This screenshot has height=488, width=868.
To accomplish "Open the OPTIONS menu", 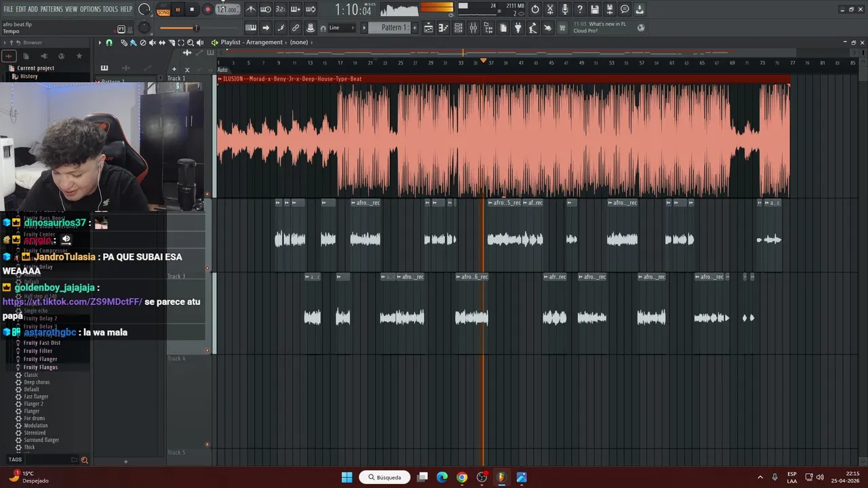I will (x=90, y=9).
